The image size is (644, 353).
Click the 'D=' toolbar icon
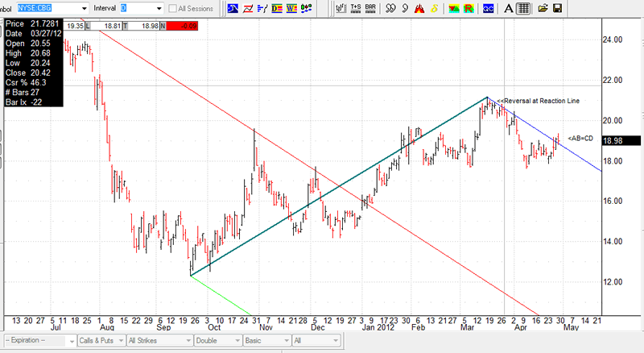click(278, 8)
